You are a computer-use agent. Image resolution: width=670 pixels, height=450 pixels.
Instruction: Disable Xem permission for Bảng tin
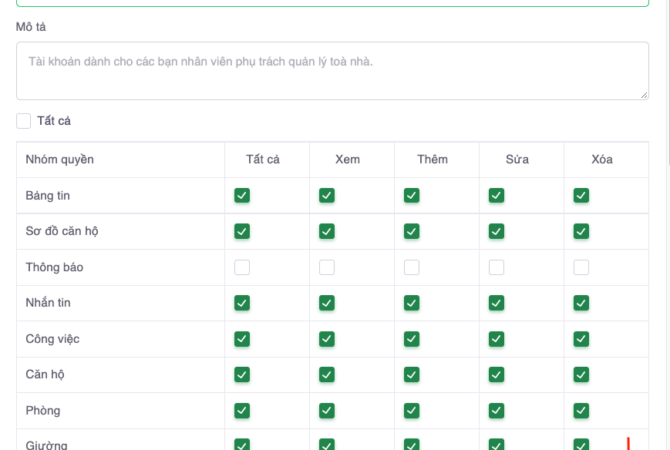[327, 195]
